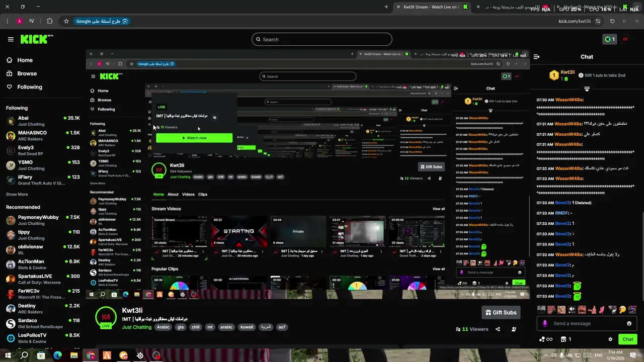Open LosPollosTV recommended channel
The height and width of the screenshot is (362, 644).
[43, 338]
